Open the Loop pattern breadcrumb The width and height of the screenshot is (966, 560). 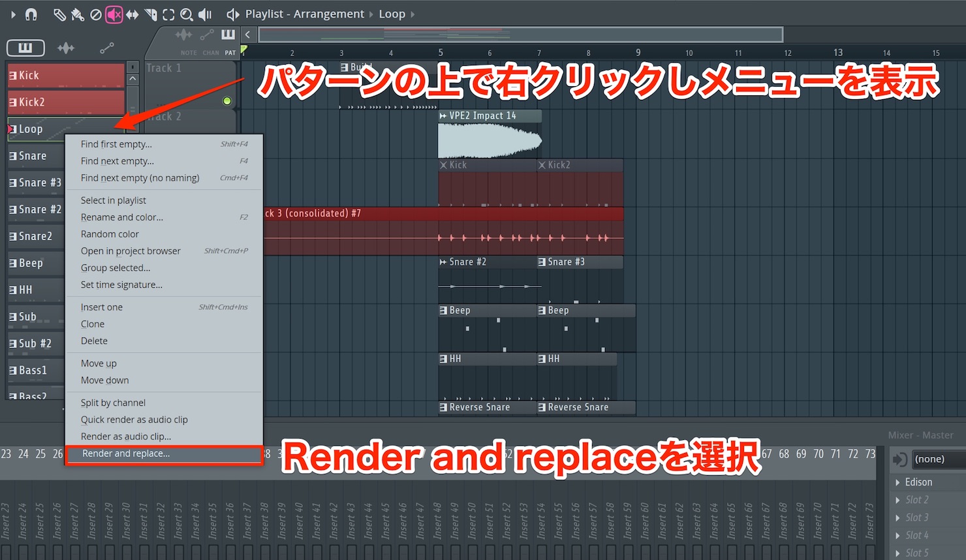tap(392, 14)
